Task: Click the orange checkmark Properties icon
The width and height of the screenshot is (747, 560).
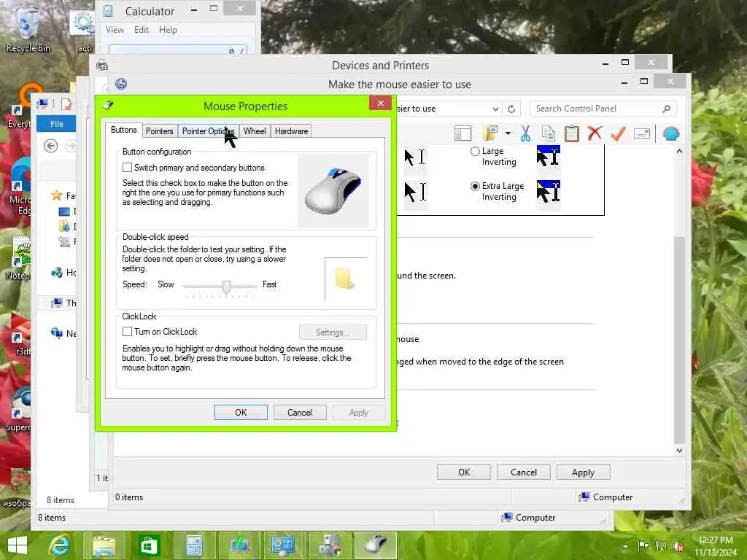Action: [618, 134]
